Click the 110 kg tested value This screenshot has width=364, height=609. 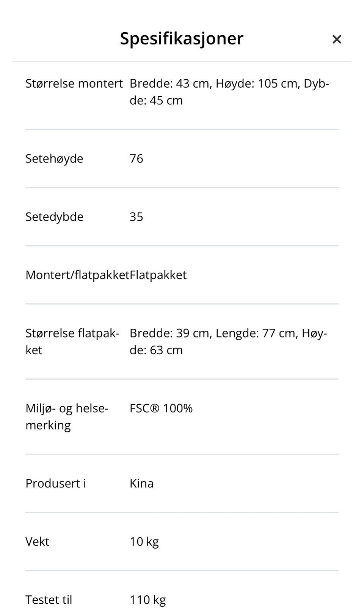(x=147, y=600)
